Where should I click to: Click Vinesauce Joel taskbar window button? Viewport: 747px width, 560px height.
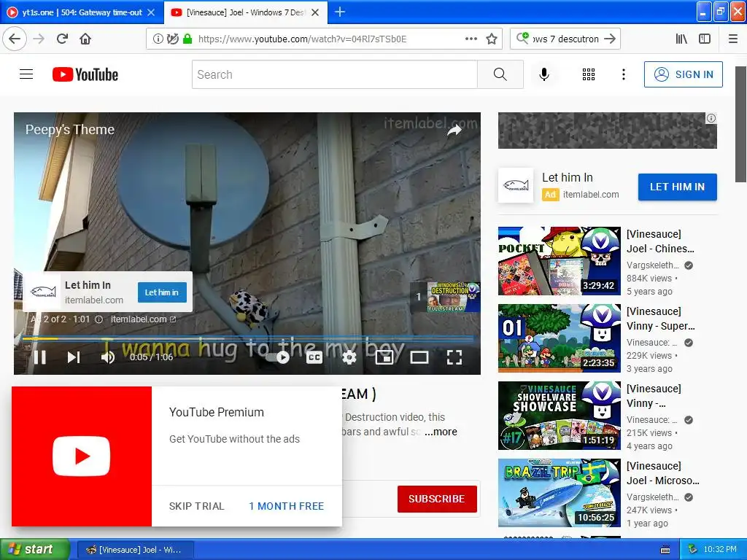[x=135, y=550]
